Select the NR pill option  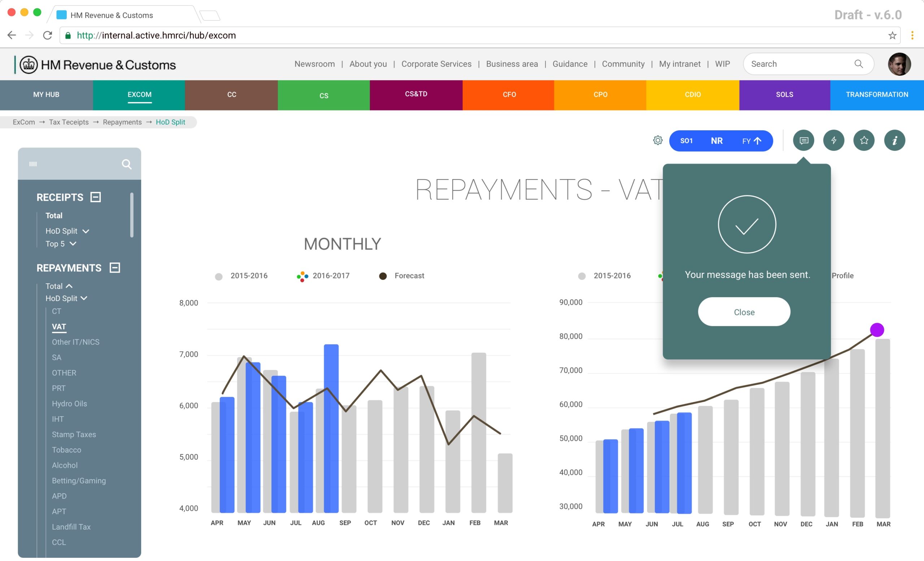point(716,141)
